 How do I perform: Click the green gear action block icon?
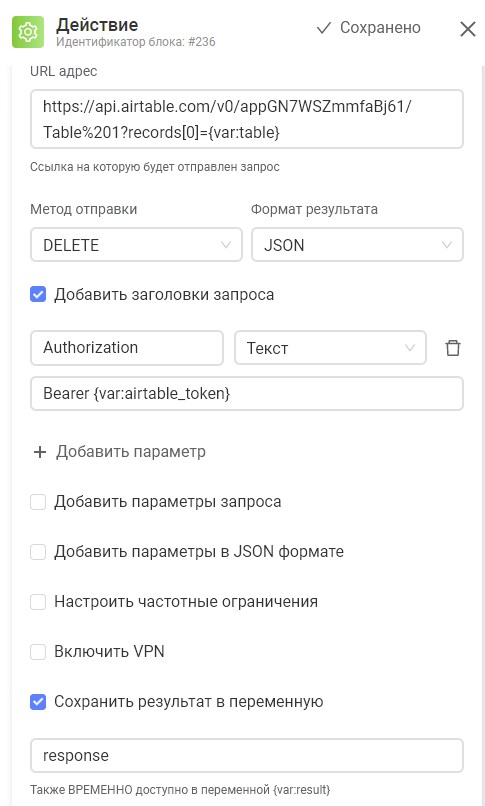(x=28, y=32)
